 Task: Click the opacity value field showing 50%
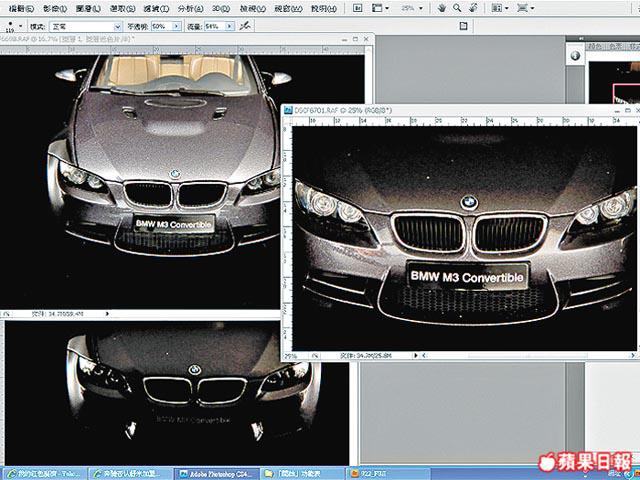coord(162,26)
